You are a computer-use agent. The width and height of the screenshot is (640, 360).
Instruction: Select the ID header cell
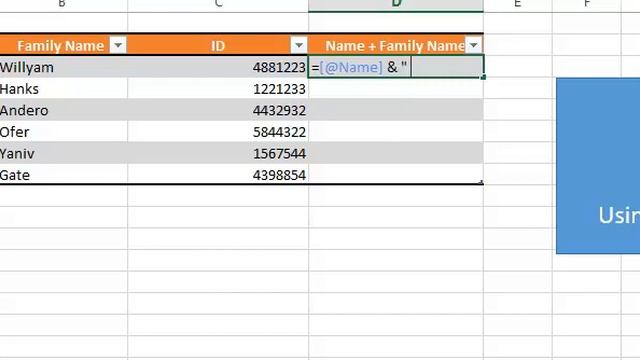click(218, 45)
